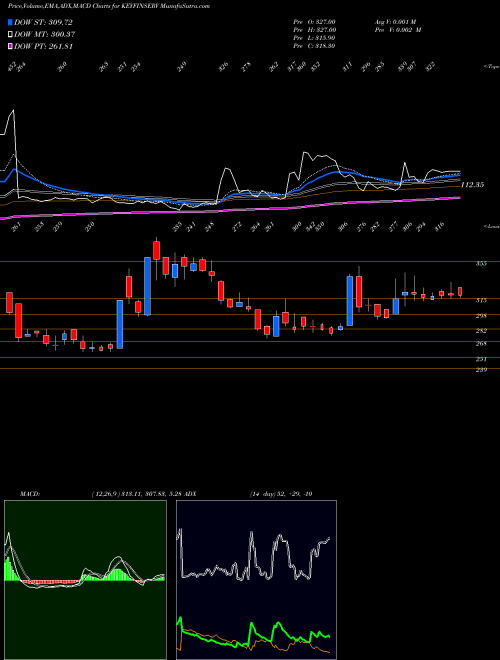Open the dark blue ADX chart panel
Screen dimensions: 500x660
[x=256, y=580]
